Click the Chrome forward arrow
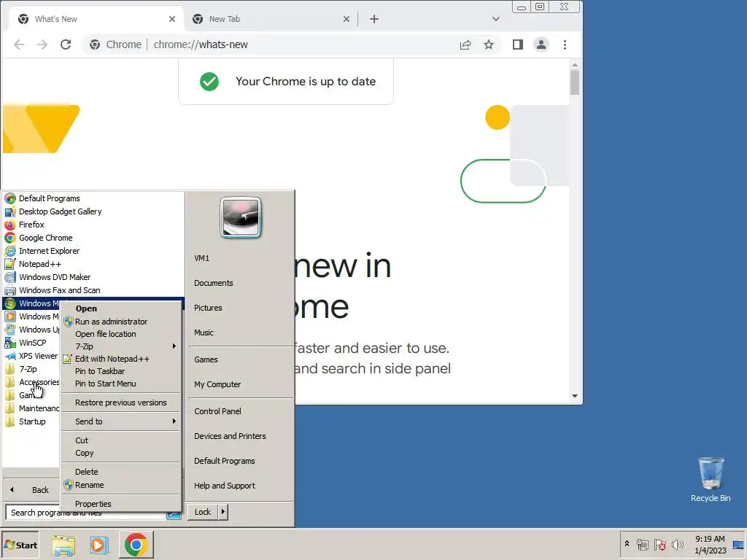This screenshot has width=747, height=560. 42,44
